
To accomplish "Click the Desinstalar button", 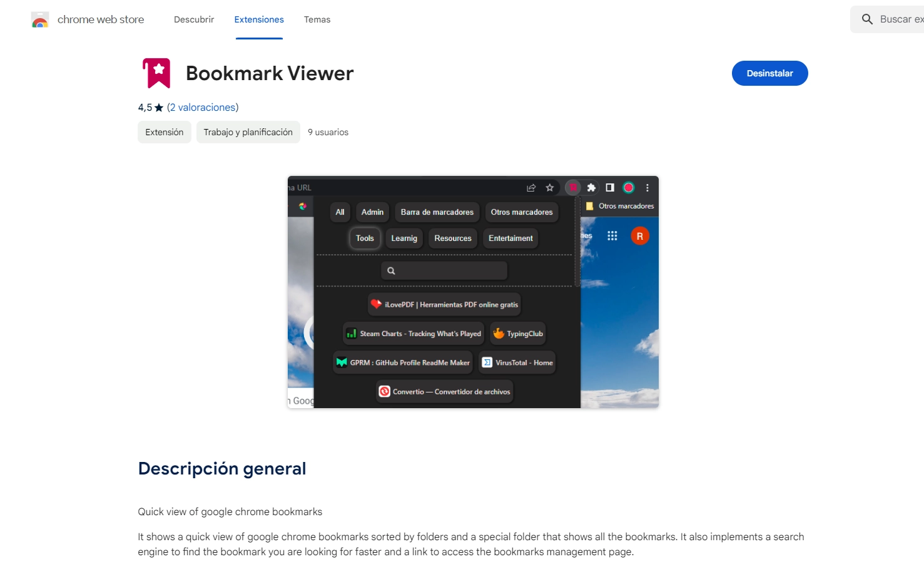I will 769,73.
